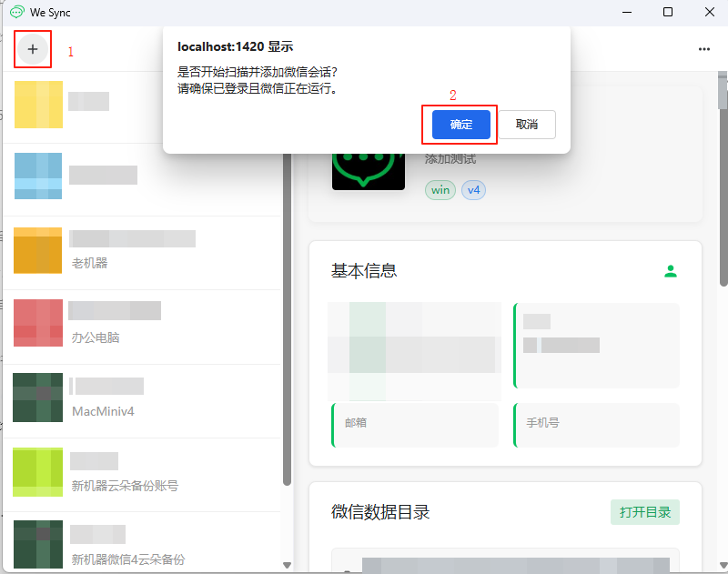Click the account list scrollbar down arrow
This screenshot has height=574, width=728.
[287, 565]
